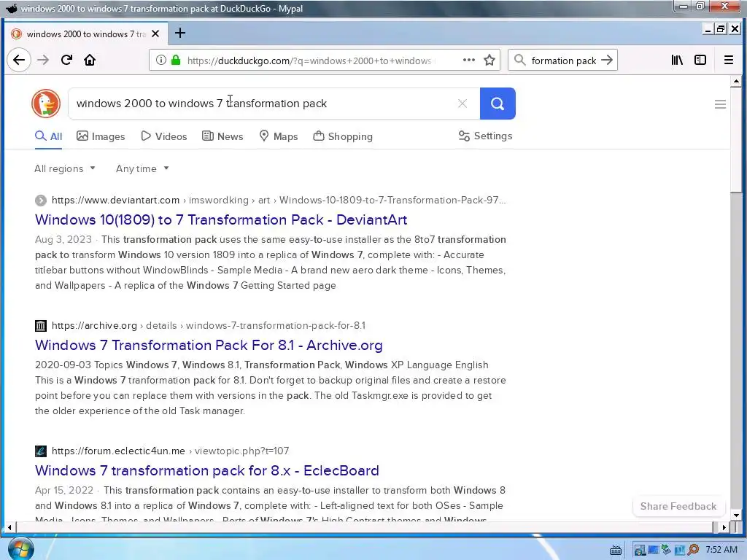This screenshot has width=747, height=560.
Task: Click the on-screen keyboard tray icon
Action: click(616, 551)
